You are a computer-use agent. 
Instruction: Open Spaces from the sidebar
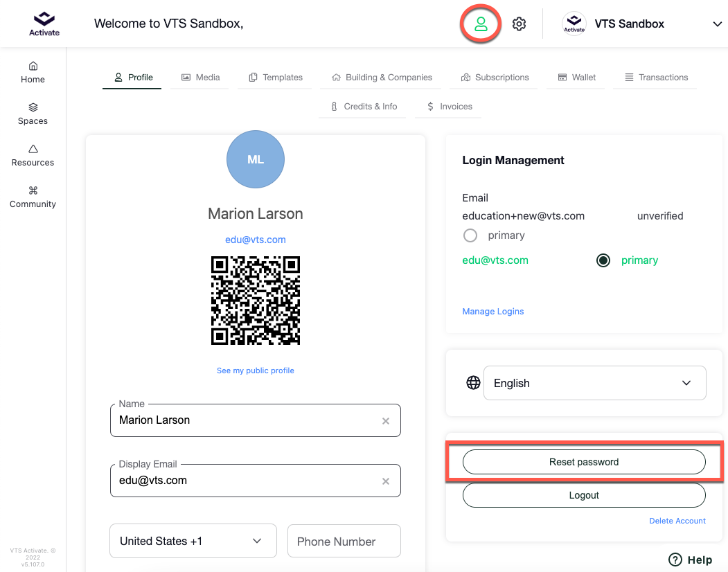click(x=33, y=114)
